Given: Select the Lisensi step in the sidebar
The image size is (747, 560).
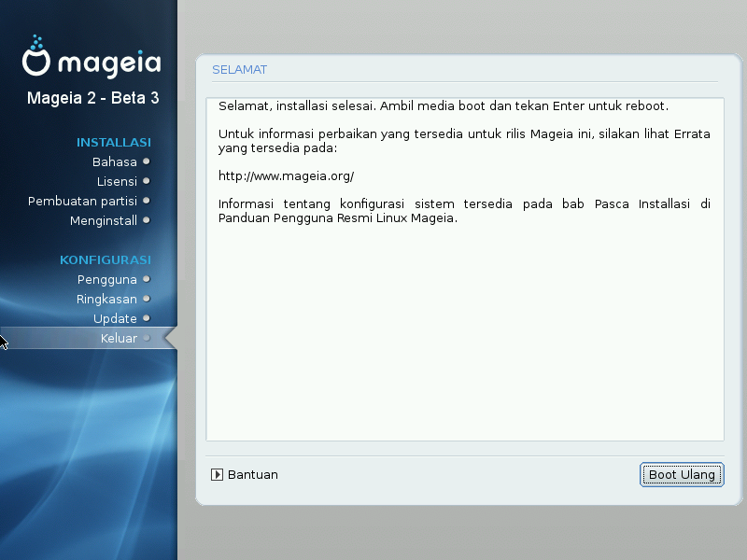Looking at the screenshot, I should click(x=117, y=181).
